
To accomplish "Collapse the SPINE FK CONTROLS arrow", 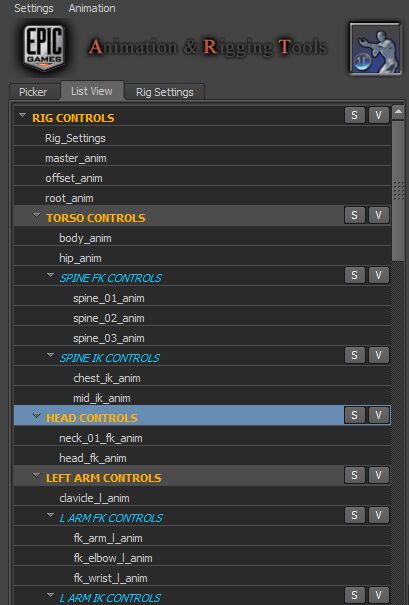I will point(51,275).
